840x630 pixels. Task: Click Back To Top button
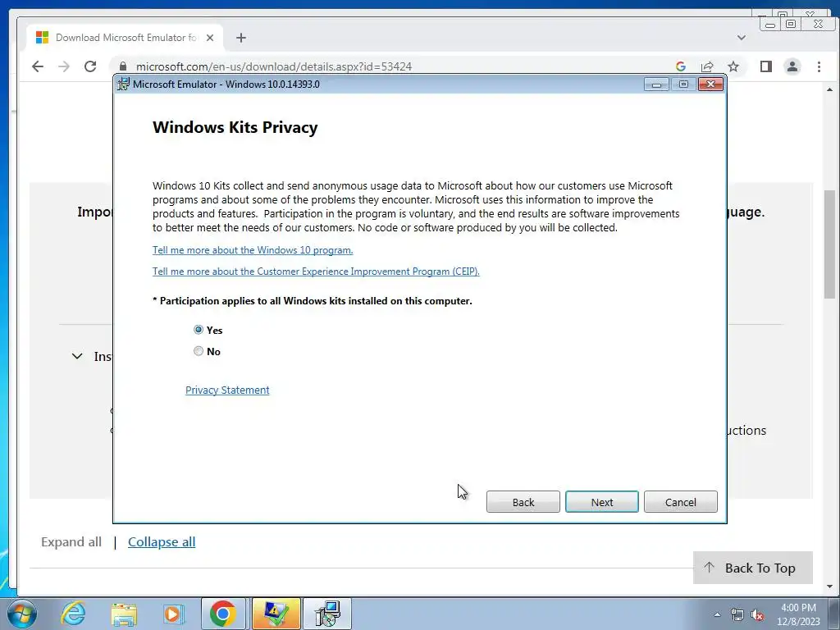[753, 568]
